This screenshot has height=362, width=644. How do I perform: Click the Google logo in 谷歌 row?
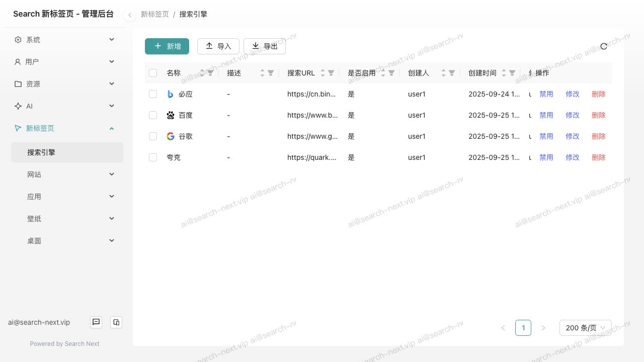171,136
